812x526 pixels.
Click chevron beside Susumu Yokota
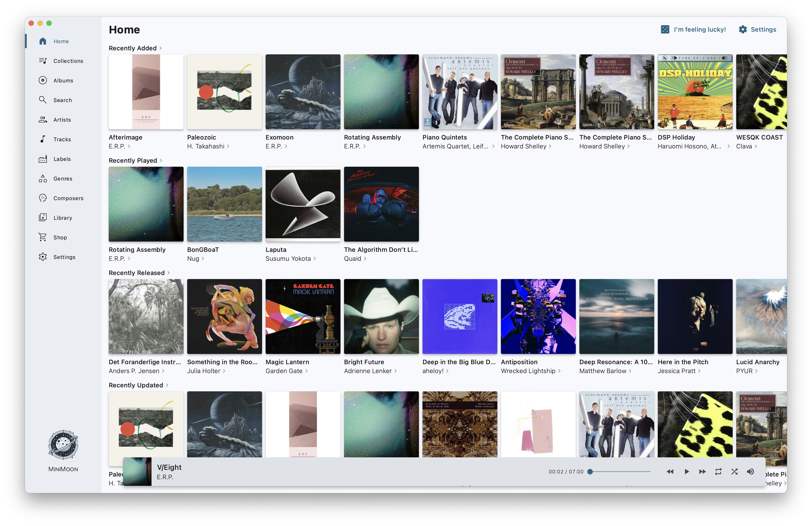315,259
